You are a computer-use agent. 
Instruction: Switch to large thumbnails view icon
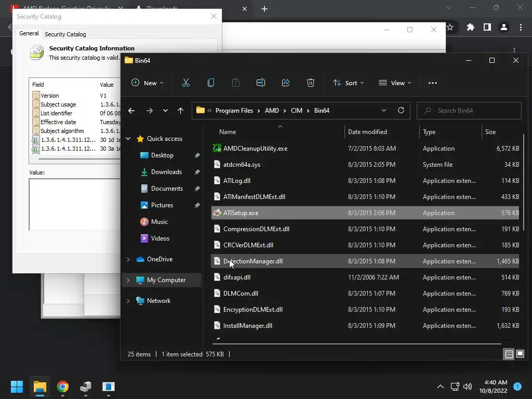point(520,354)
